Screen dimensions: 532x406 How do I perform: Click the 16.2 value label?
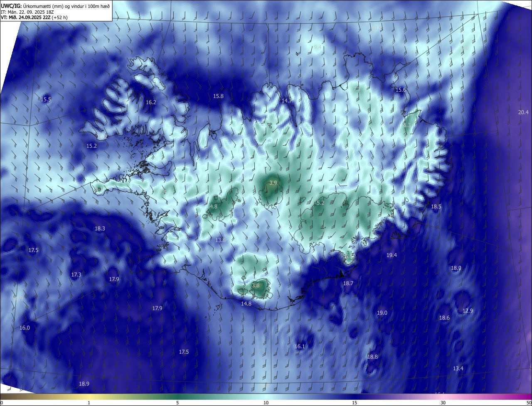coord(151,103)
